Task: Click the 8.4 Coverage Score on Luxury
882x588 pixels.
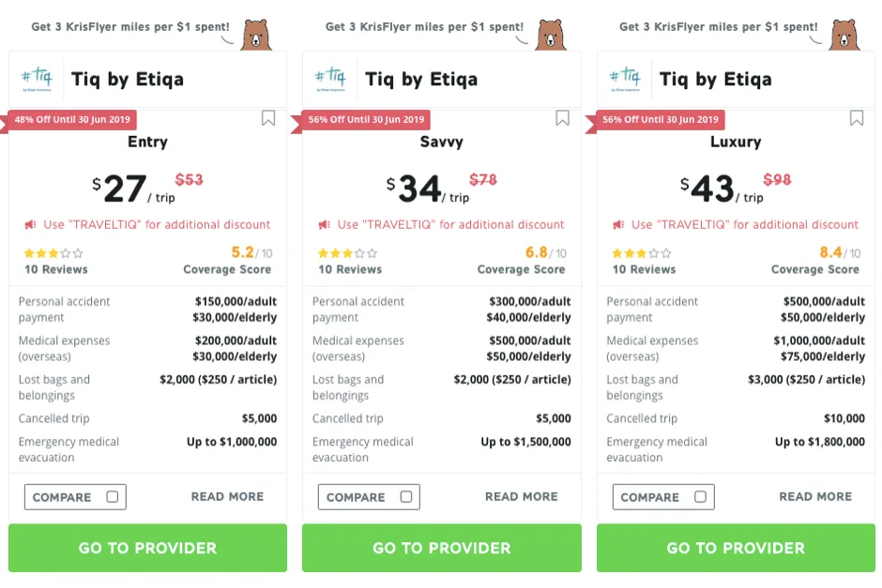Action: (x=830, y=252)
